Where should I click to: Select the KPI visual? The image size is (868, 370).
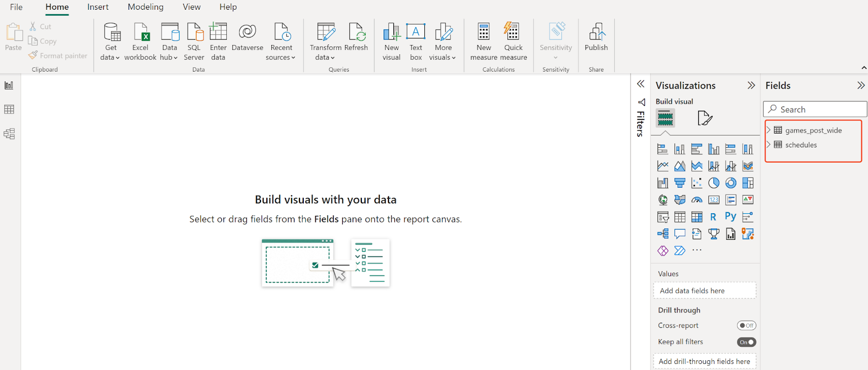pyautogui.click(x=748, y=200)
